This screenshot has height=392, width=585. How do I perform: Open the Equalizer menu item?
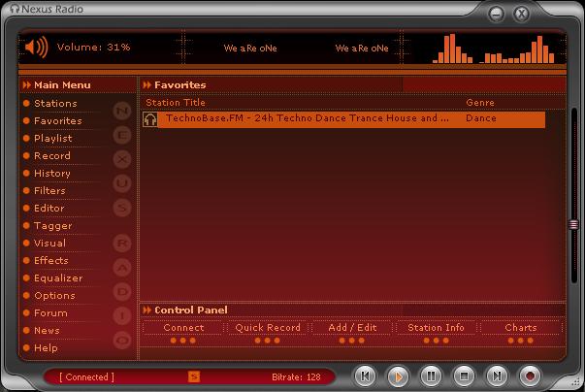coord(58,278)
